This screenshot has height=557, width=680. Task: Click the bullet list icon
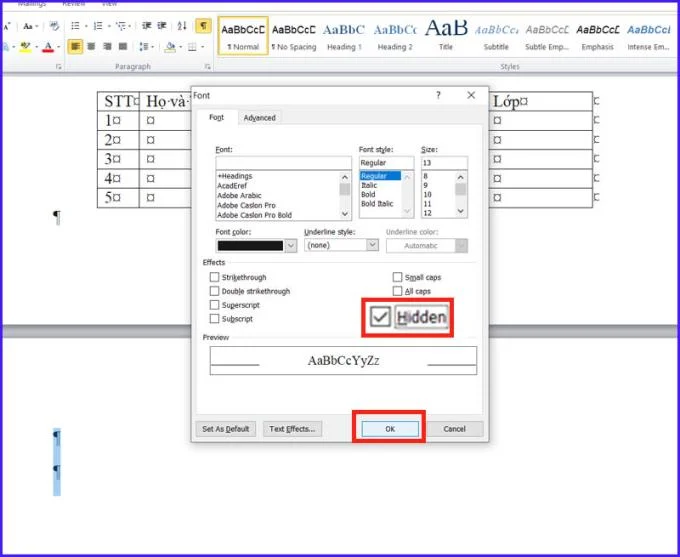point(75,26)
